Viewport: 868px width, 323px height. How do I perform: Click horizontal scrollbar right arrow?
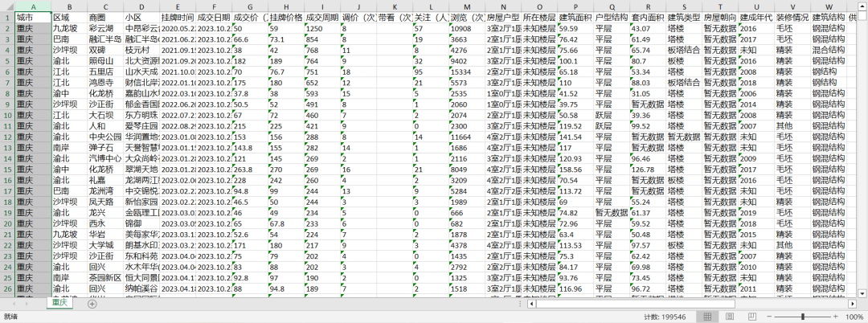click(x=853, y=304)
